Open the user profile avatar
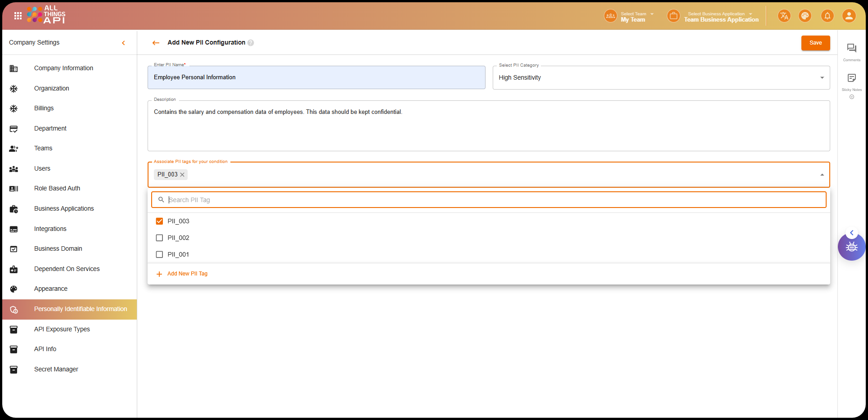This screenshot has height=420, width=868. (849, 16)
